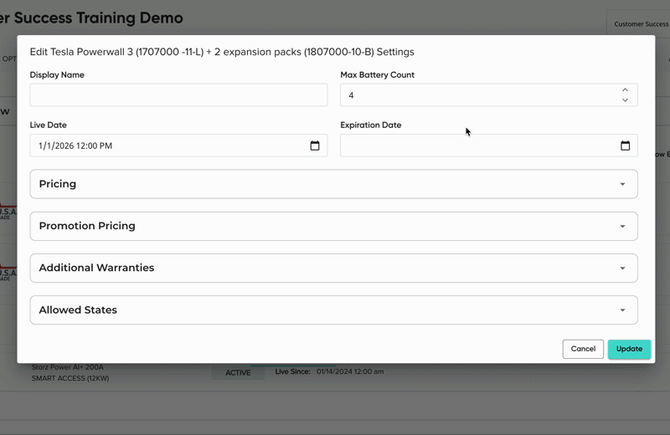Decrease Max Battery Count with down arrow
670x435 pixels.
(x=625, y=100)
